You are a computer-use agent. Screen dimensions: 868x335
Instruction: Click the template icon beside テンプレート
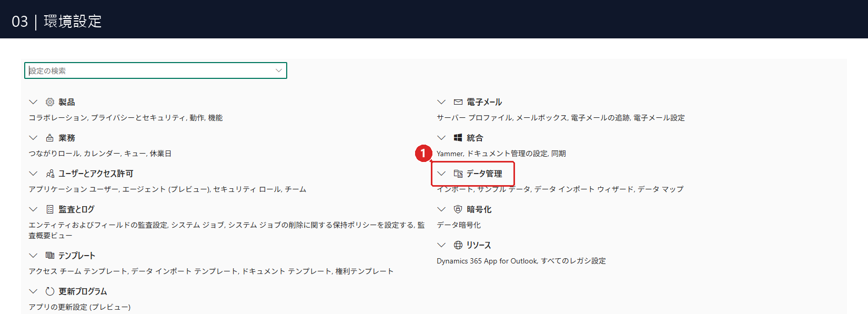[x=50, y=256]
